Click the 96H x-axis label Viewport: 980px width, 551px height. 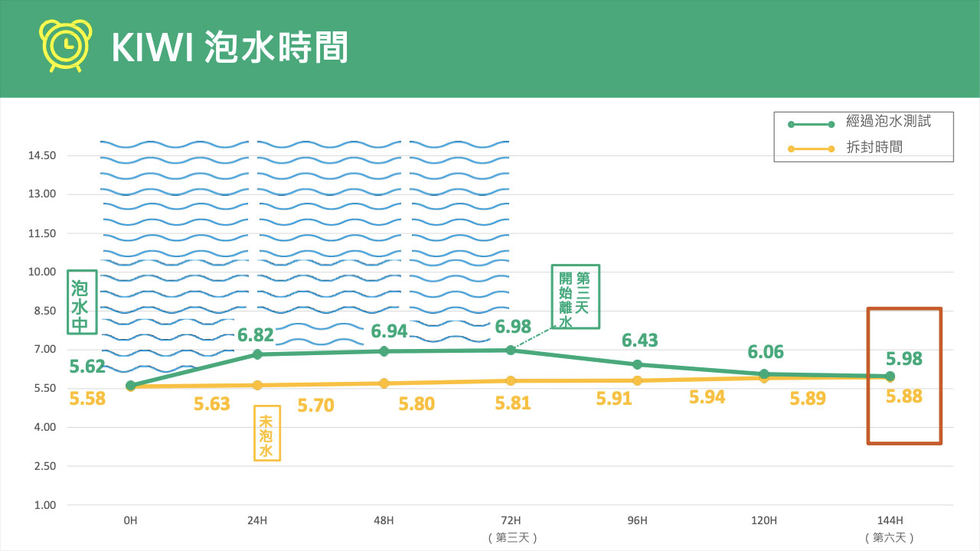click(637, 521)
